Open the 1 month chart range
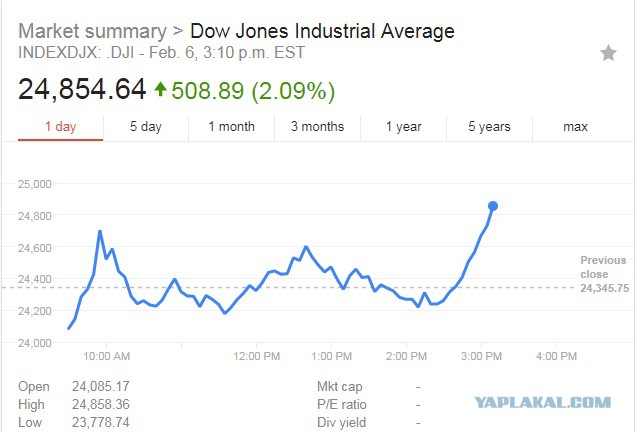Screen dimensions: 637x432 tap(232, 127)
